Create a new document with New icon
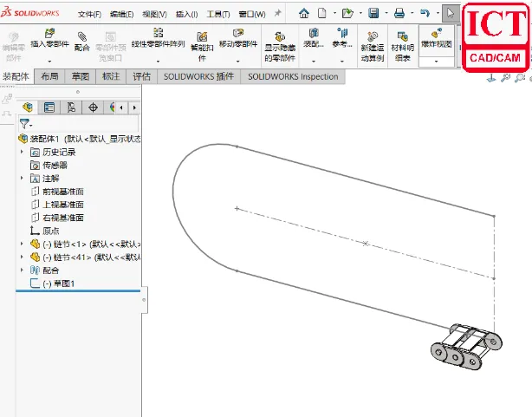The height and width of the screenshot is (417, 532). click(x=322, y=13)
